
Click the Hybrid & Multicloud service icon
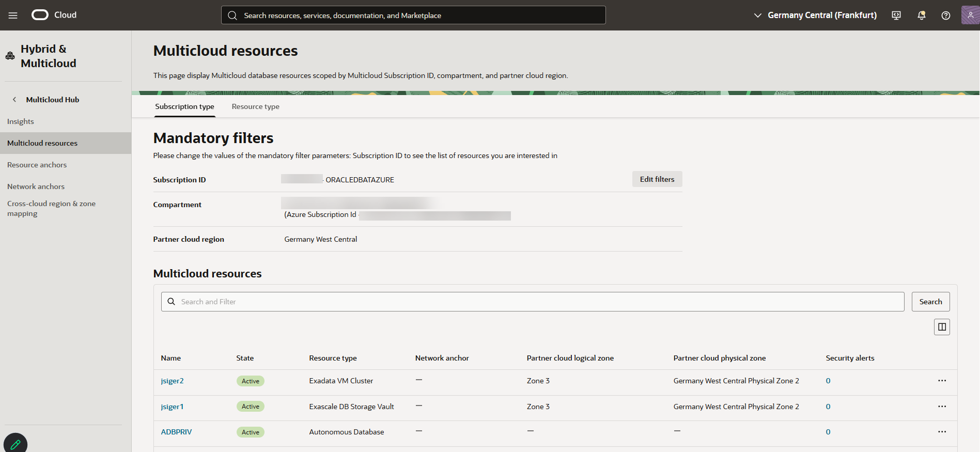pos(10,56)
